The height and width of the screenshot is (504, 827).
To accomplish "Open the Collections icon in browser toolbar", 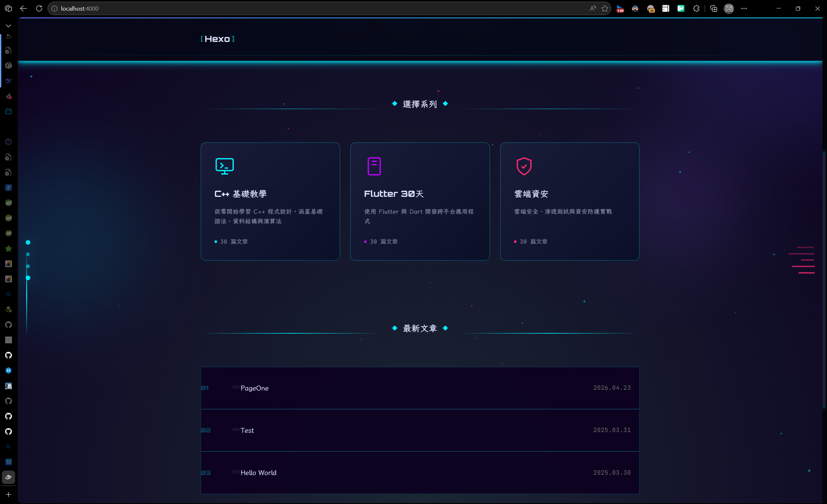I will (x=713, y=8).
